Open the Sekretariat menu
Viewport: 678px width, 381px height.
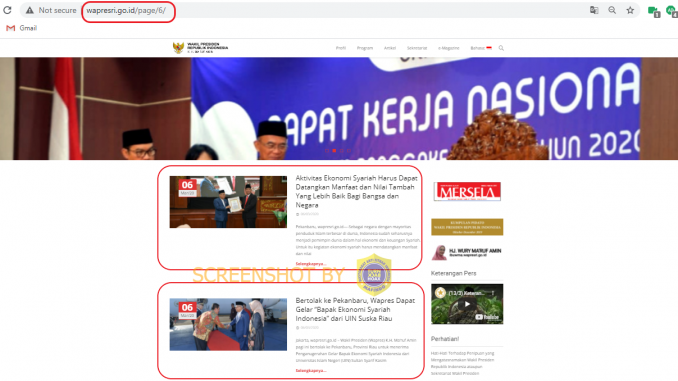(417, 48)
